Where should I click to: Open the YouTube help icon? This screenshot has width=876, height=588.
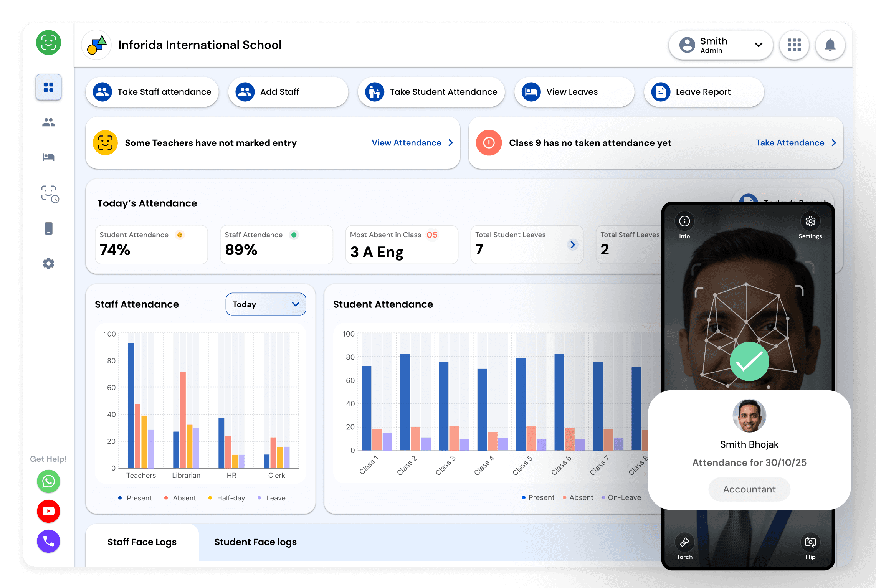pos(48,511)
